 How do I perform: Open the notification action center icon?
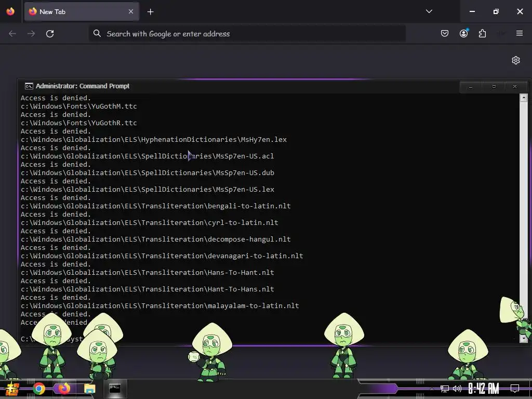click(515, 389)
